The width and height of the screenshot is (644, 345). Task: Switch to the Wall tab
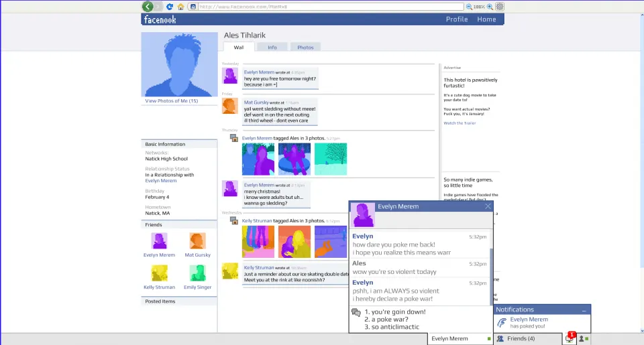pos(239,47)
